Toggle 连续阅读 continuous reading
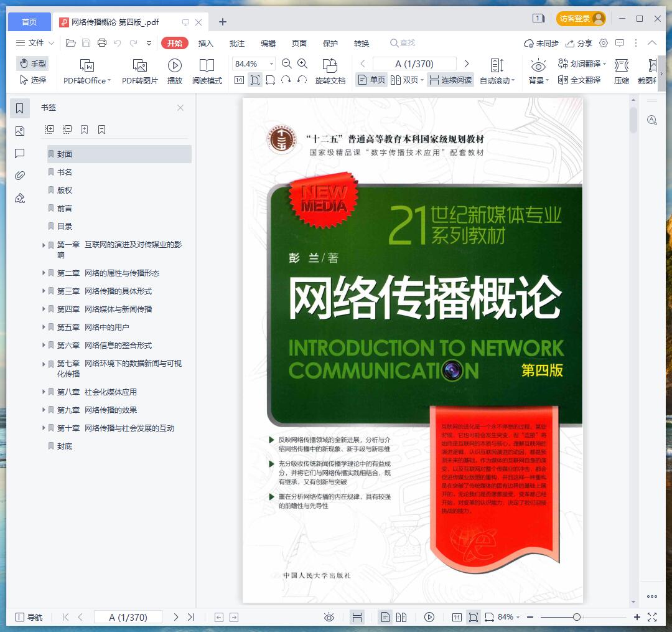 (450, 80)
